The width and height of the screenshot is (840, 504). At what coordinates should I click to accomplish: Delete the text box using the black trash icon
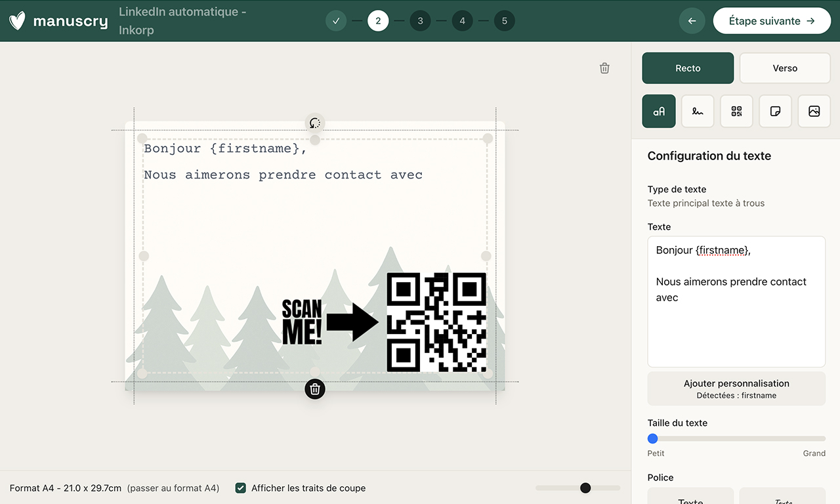click(315, 389)
